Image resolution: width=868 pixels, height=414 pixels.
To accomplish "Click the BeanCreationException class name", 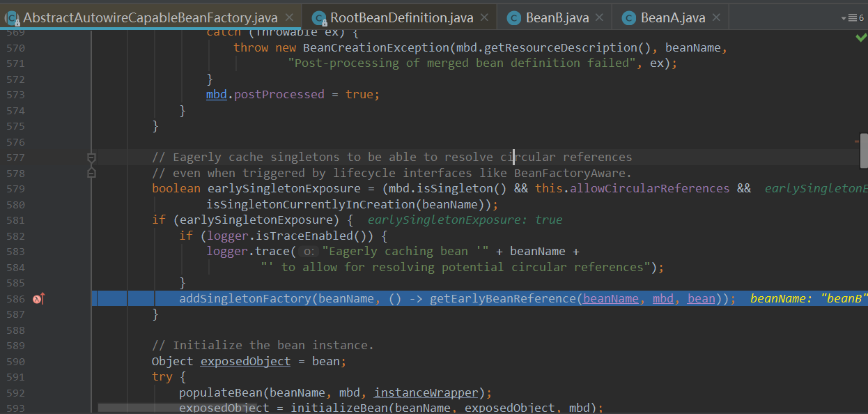I will click(x=375, y=48).
